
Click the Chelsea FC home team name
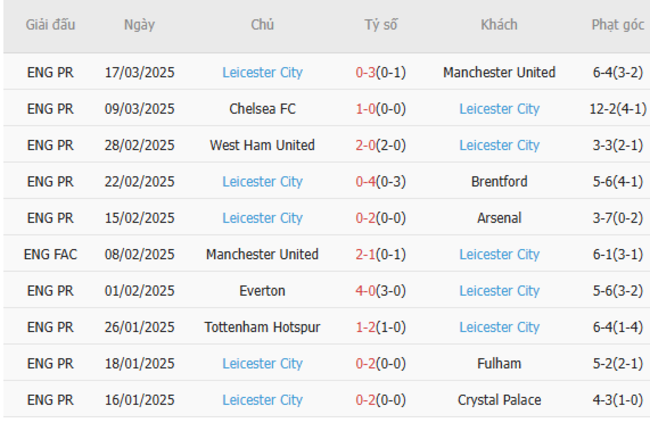pyautogui.click(x=262, y=109)
